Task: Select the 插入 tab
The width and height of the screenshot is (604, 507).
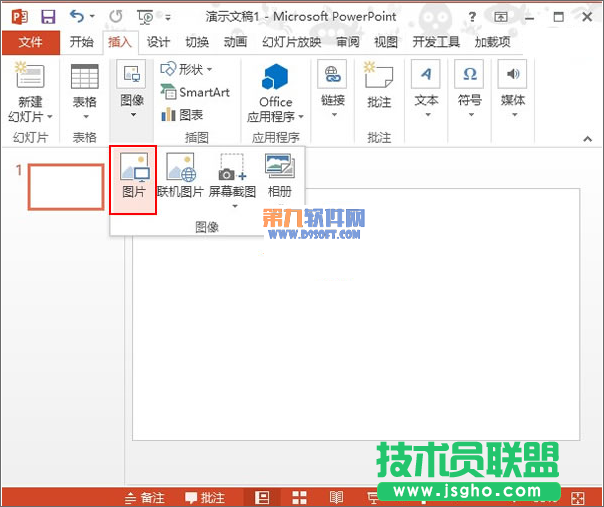Action: (120, 42)
